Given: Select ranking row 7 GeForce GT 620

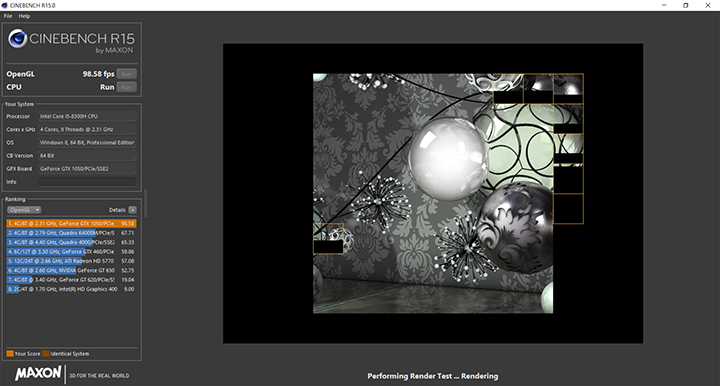Looking at the screenshot, I should 71,280.
